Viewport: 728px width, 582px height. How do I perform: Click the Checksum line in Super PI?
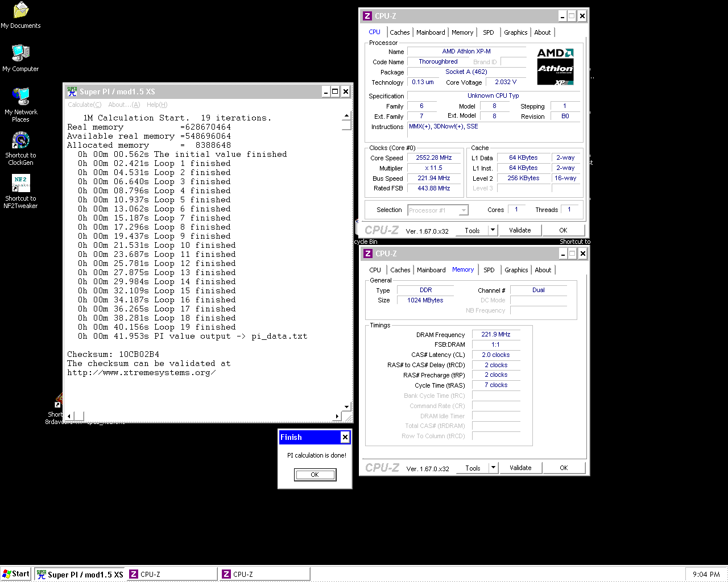pyautogui.click(x=113, y=354)
